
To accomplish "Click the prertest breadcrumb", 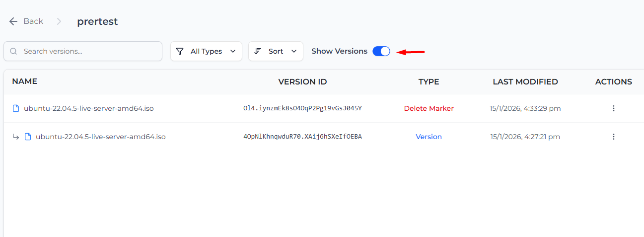I will [97, 21].
